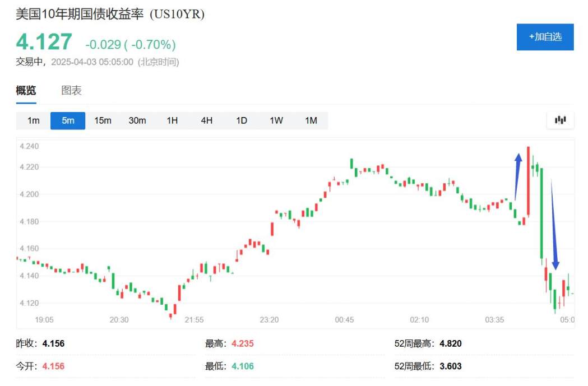Select the 1D time interval
The image size is (588, 386).
coord(242,120)
